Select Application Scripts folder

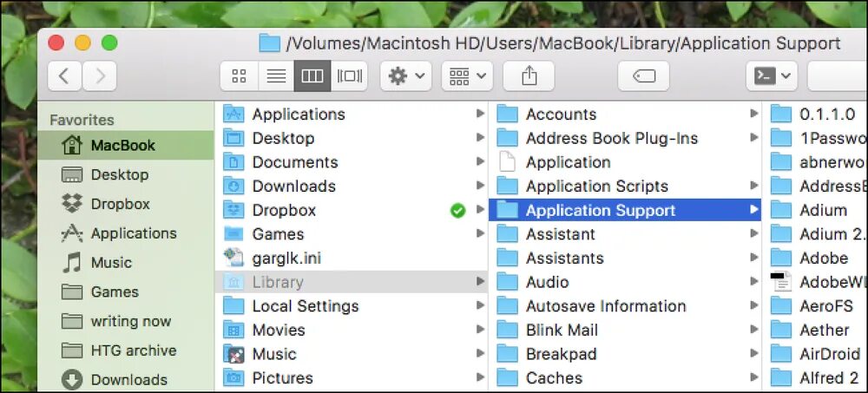(625, 187)
